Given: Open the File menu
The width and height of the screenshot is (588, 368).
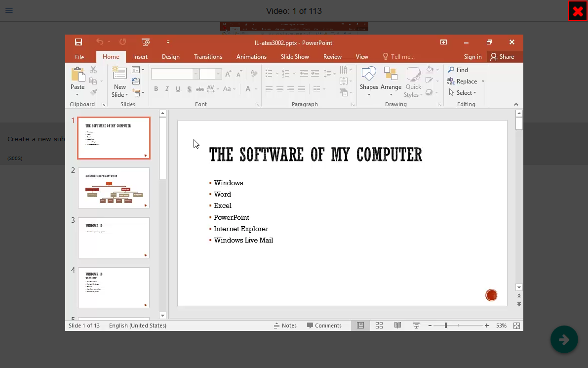Looking at the screenshot, I should click(79, 57).
